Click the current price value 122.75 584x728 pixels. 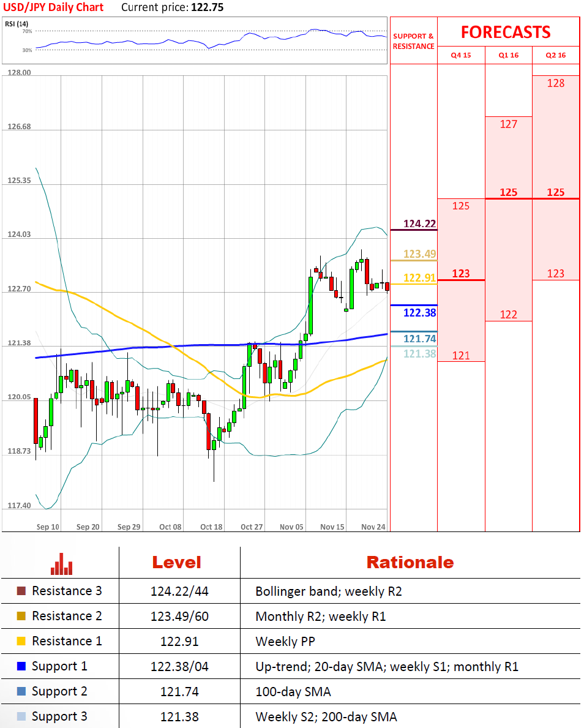(x=207, y=7)
